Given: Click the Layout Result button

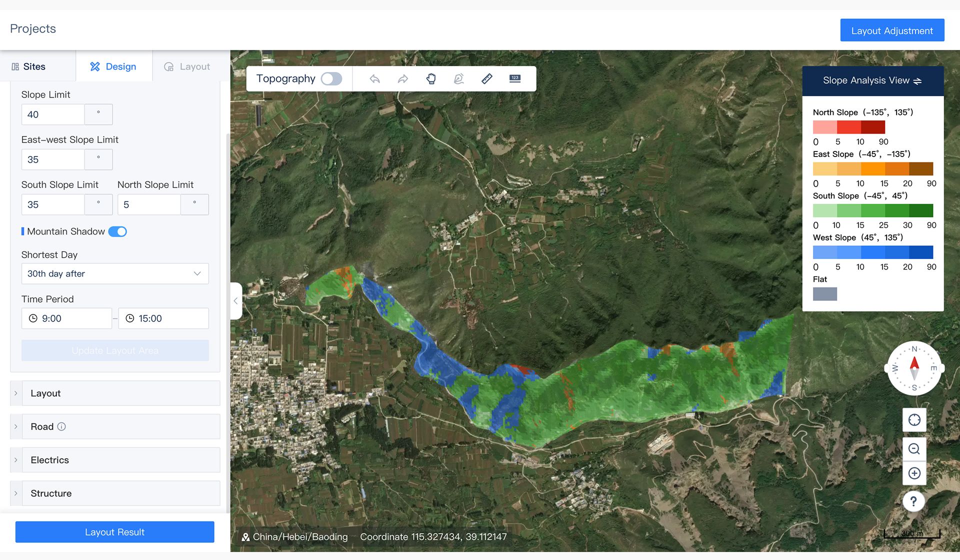Looking at the screenshot, I should pyautogui.click(x=114, y=532).
